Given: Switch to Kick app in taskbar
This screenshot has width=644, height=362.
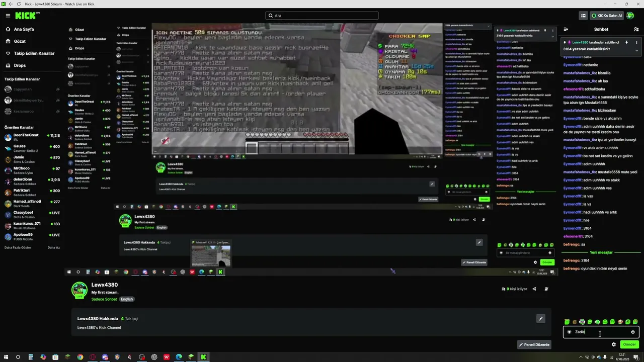Looking at the screenshot, I should click(x=203, y=357).
